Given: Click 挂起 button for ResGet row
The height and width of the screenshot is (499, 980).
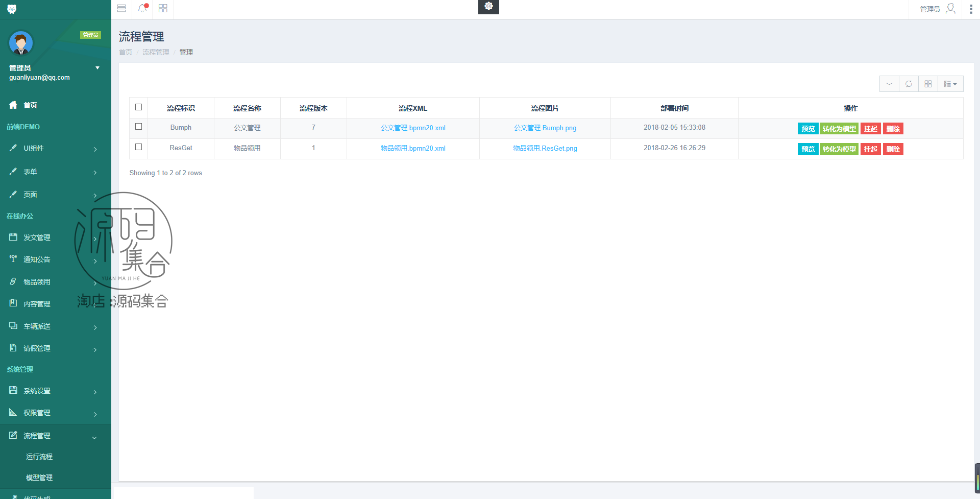Looking at the screenshot, I should click(871, 149).
